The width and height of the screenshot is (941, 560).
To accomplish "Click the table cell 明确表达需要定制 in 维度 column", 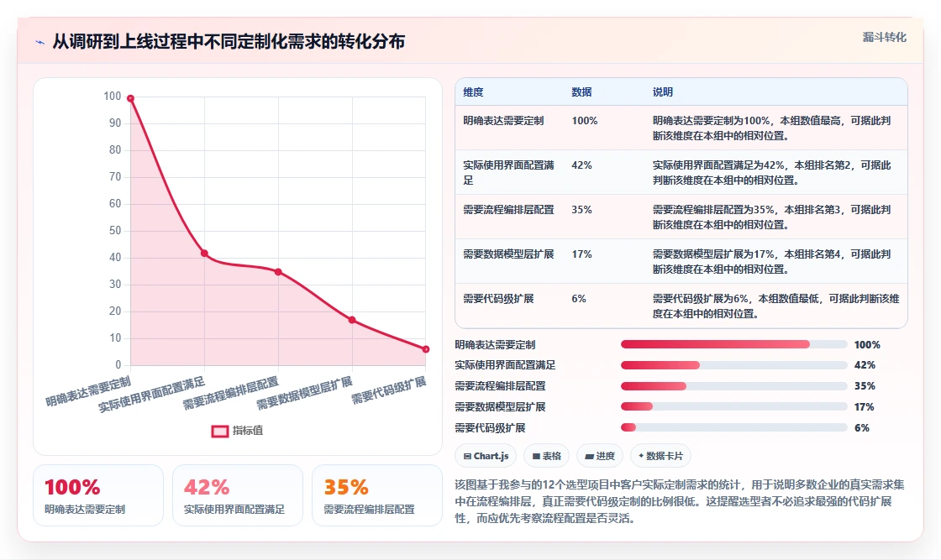I will [503, 121].
